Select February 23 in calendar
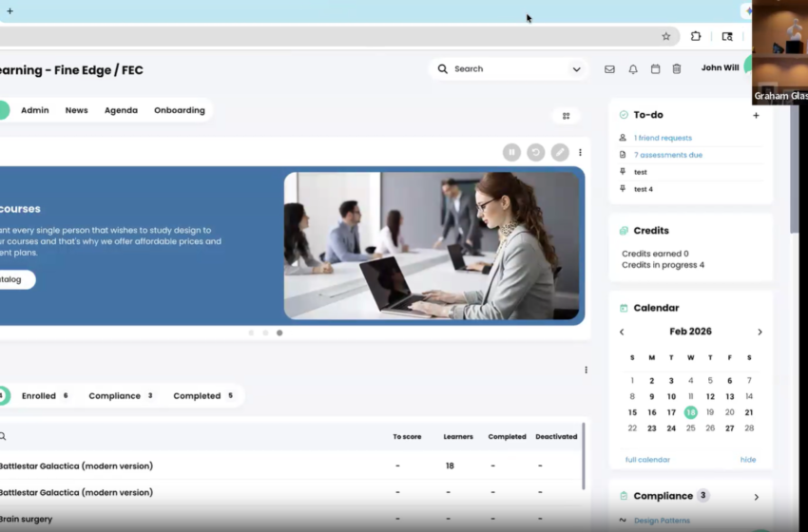Image resolution: width=808 pixels, height=532 pixels. (652, 427)
